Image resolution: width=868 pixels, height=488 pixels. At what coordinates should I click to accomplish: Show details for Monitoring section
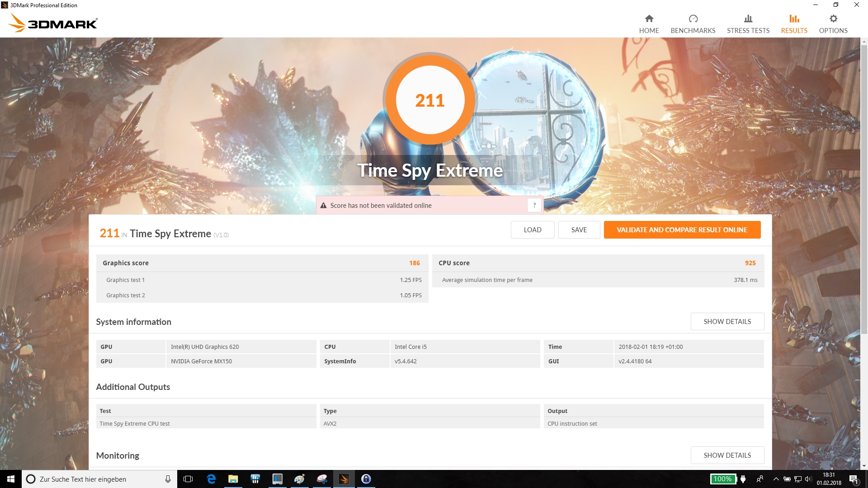click(x=727, y=455)
